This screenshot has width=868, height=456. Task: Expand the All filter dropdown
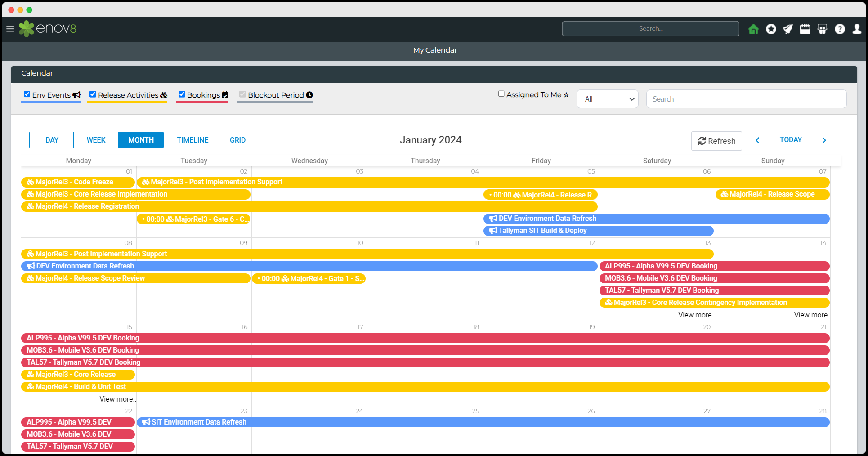point(608,99)
